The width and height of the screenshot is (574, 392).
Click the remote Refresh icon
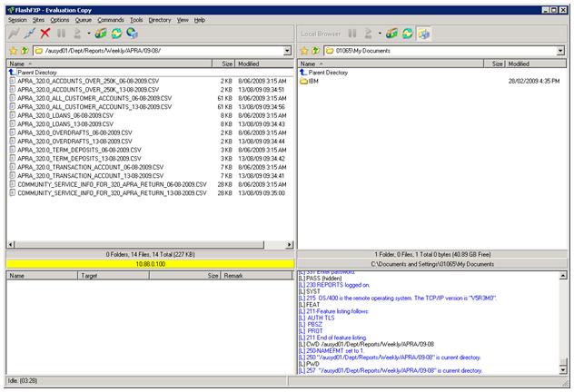115,33
